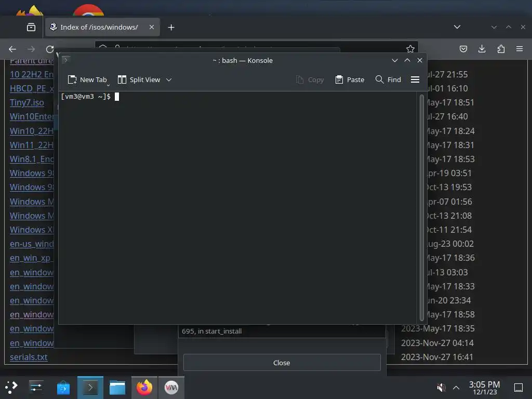Open the Firefox Downloads panel
This screenshot has width=532, height=399.
click(482, 49)
